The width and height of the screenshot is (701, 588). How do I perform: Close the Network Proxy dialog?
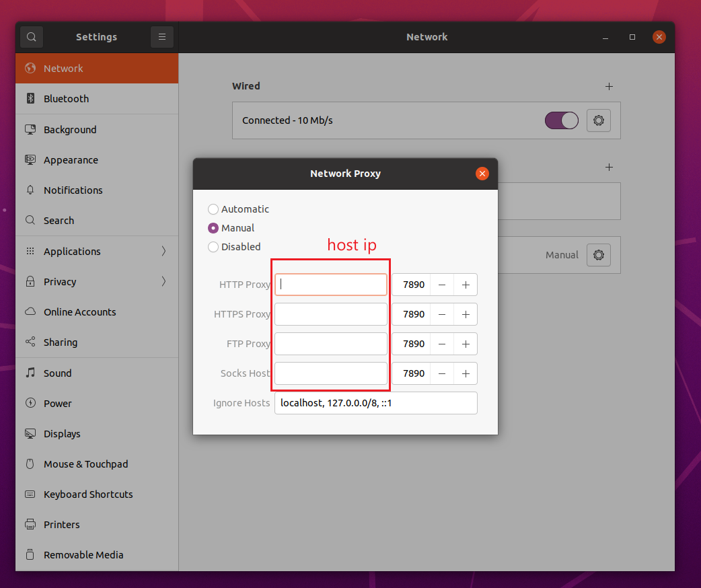tap(482, 174)
